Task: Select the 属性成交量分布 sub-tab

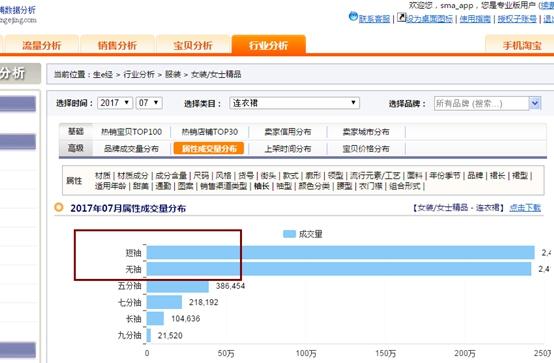Action: pos(209,148)
